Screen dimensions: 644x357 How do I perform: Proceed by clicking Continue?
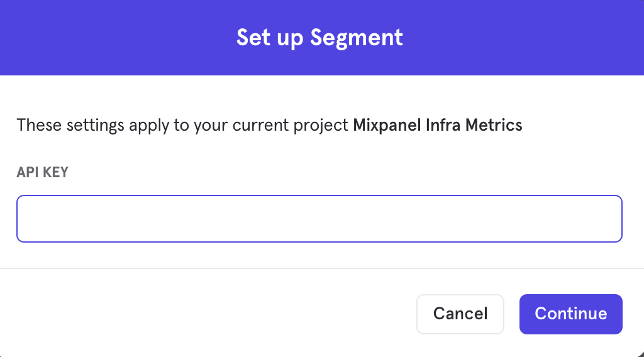pos(570,314)
